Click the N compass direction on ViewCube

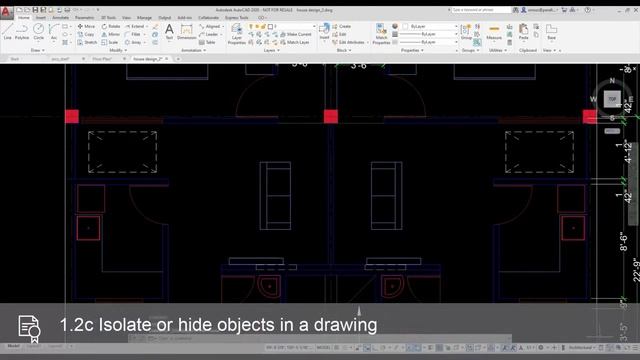click(612, 80)
